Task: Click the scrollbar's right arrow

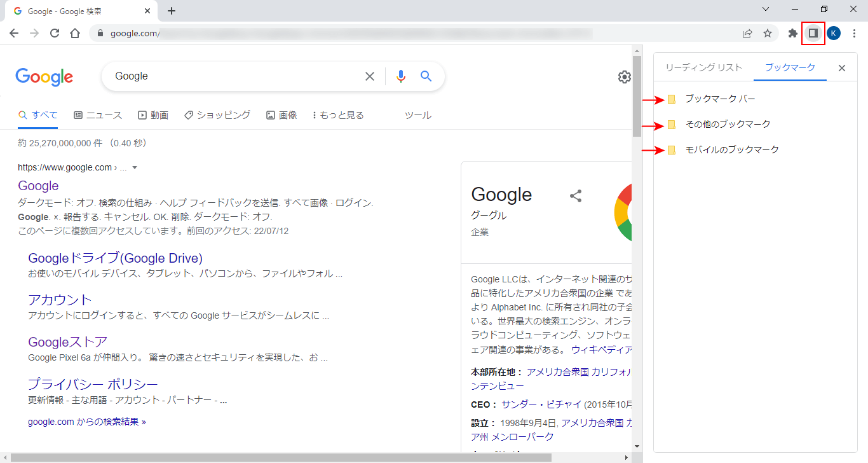Action: (x=627, y=457)
